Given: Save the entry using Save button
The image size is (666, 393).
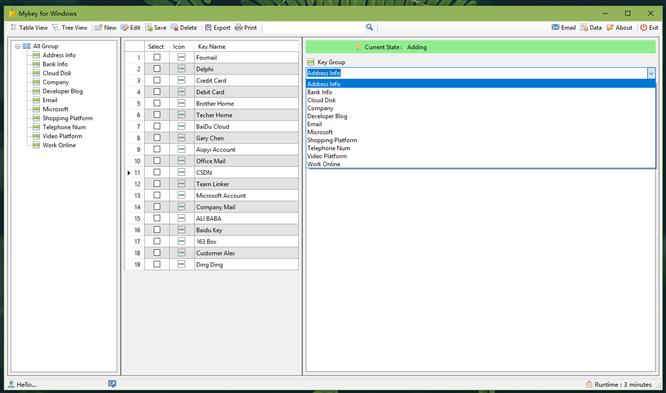Looking at the screenshot, I should tap(156, 28).
